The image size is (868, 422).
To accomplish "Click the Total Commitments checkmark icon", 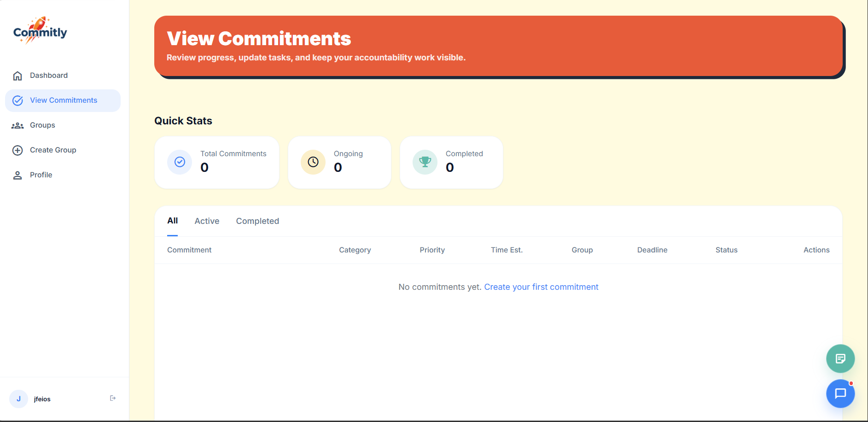I will (x=180, y=162).
